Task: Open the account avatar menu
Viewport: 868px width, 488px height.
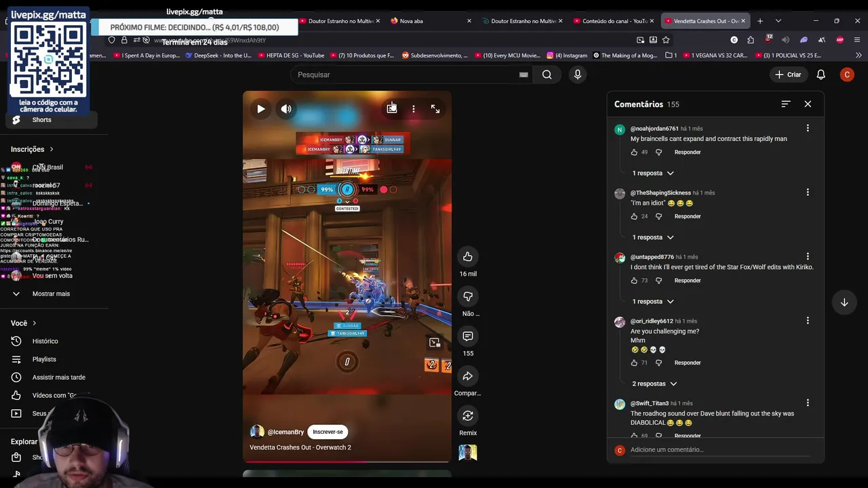Action: (847, 75)
